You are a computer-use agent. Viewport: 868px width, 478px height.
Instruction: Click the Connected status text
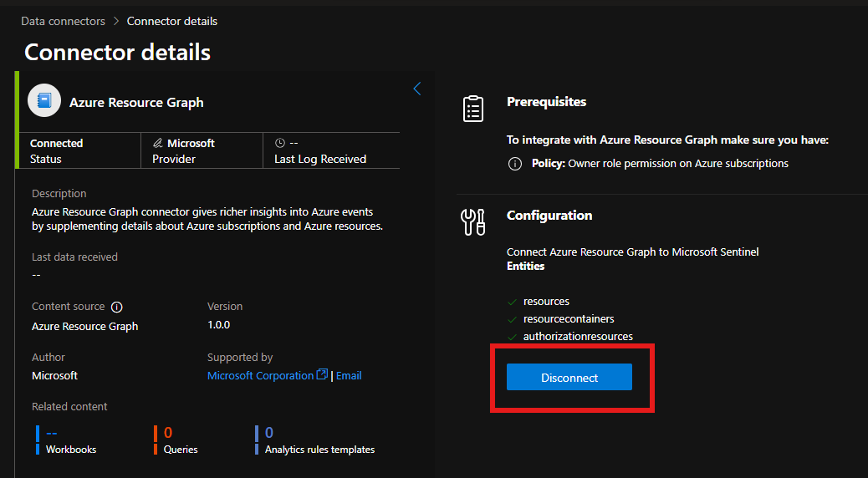pos(57,143)
